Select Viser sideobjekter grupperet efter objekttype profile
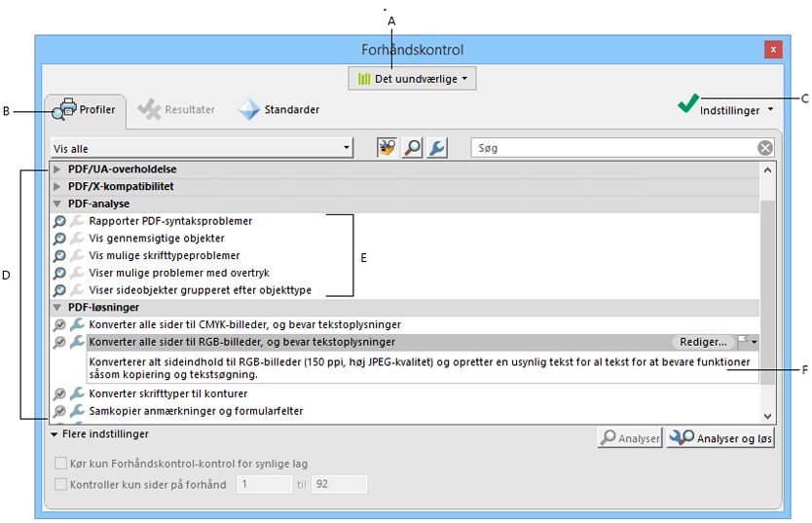Image resolution: width=812 pixels, height=523 pixels. [x=200, y=290]
